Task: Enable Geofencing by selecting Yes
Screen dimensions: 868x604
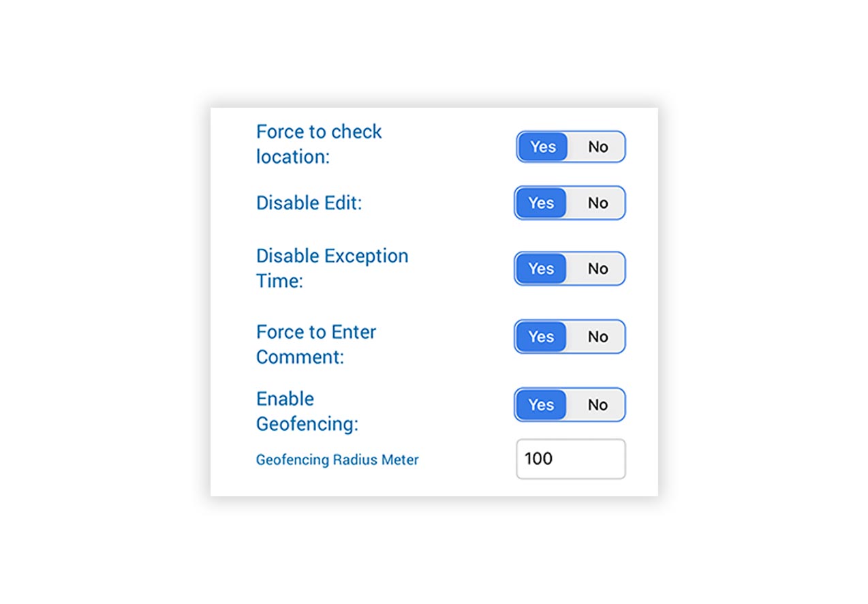Action: pos(541,404)
